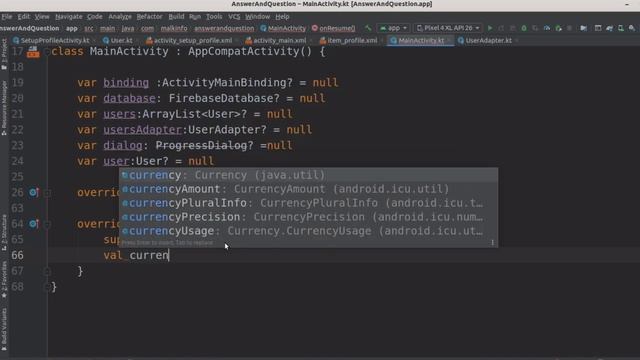Click Attach Debugger to Android Process icon

pos(558,28)
